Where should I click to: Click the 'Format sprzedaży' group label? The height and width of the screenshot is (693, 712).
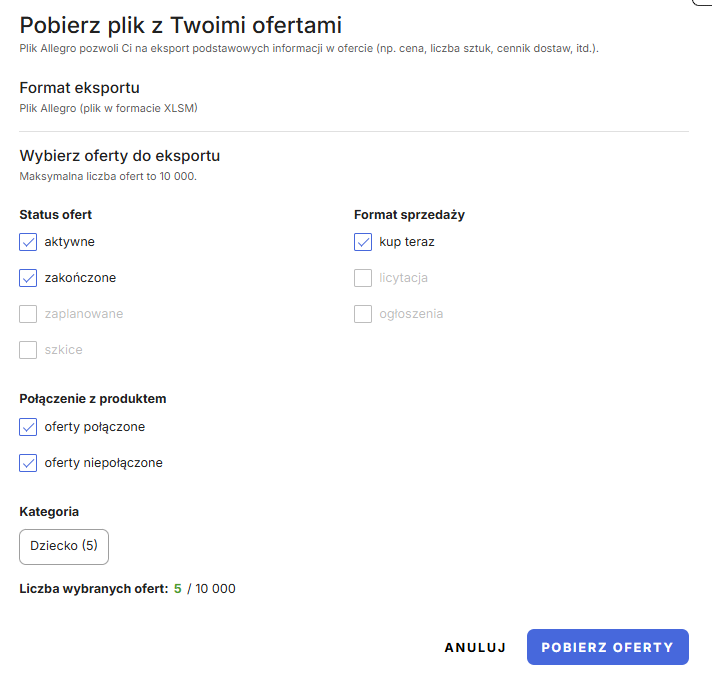(409, 214)
